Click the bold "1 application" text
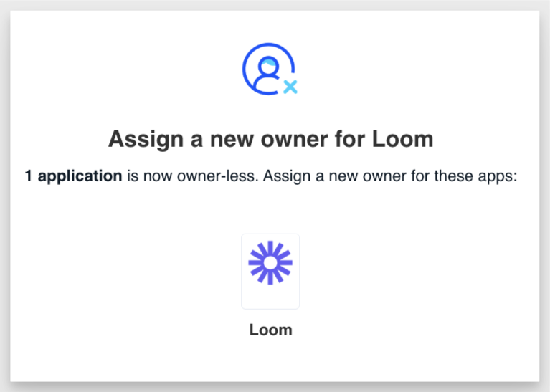The width and height of the screenshot is (550, 392). (73, 176)
